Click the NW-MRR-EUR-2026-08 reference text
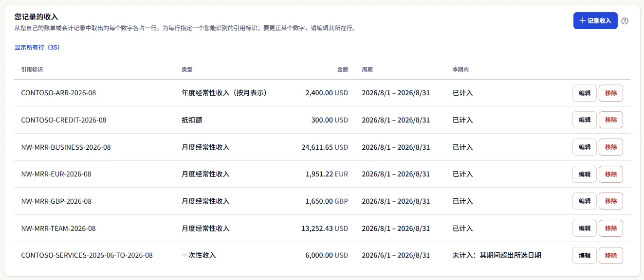This screenshot has height=280, width=644. coord(56,174)
